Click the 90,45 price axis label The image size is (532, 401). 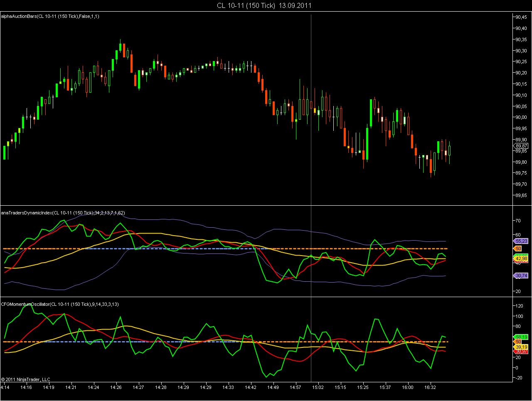[521, 17]
